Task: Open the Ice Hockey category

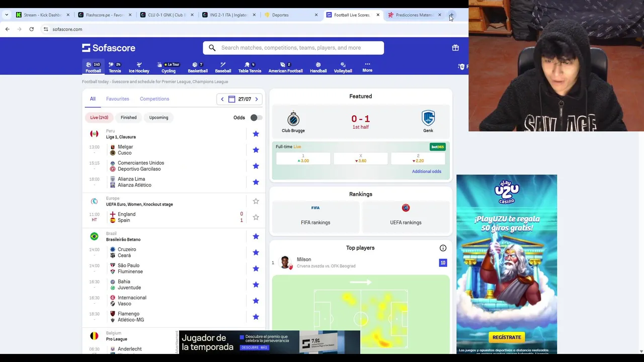Action: coord(139,67)
